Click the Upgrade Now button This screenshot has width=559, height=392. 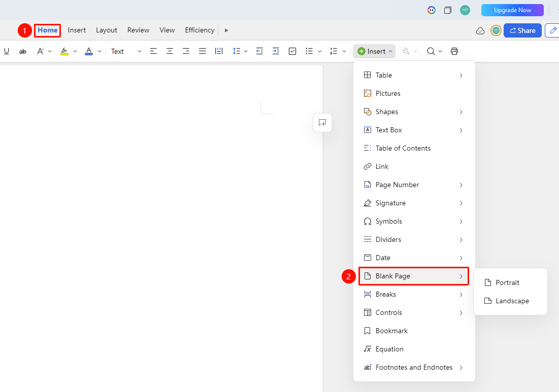click(x=512, y=10)
